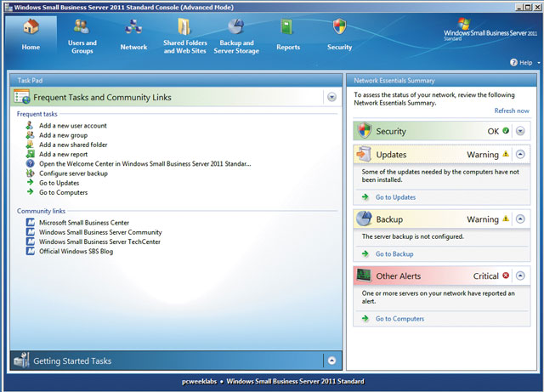
Task: Click the Backup and Server Storage icon
Action: click(x=236, y=26)
